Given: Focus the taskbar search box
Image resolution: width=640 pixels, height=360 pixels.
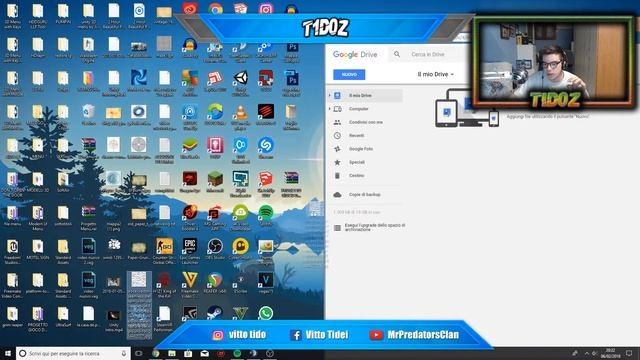Looking at the screenshot, I should pyautogui.click(x=73, y=353).
